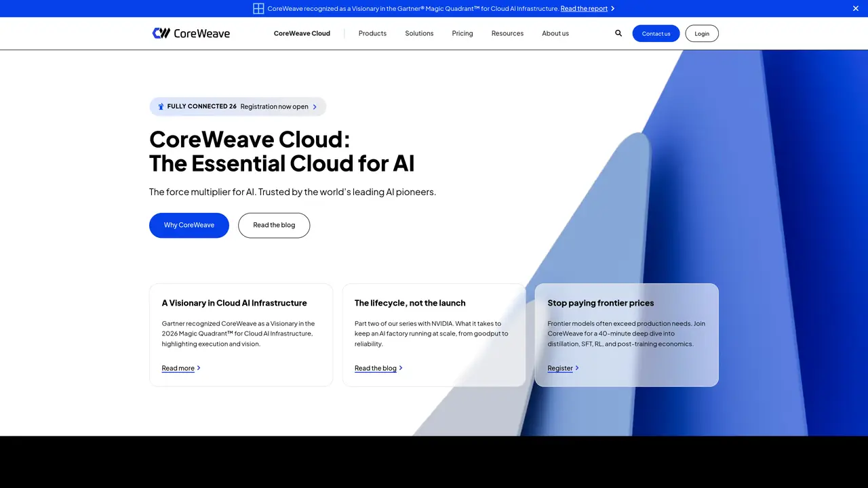Screen dimensions: 868x488
Task: Open the Solutions menu
Action: [419, 33]
